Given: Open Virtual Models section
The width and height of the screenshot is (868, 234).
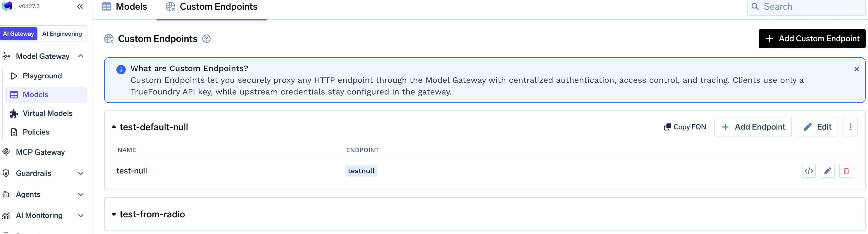Looking at the screenshot, I should (47, 113).
